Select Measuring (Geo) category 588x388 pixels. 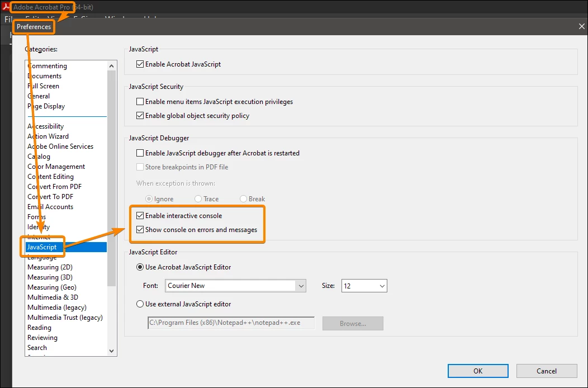[x=52, y=287]
